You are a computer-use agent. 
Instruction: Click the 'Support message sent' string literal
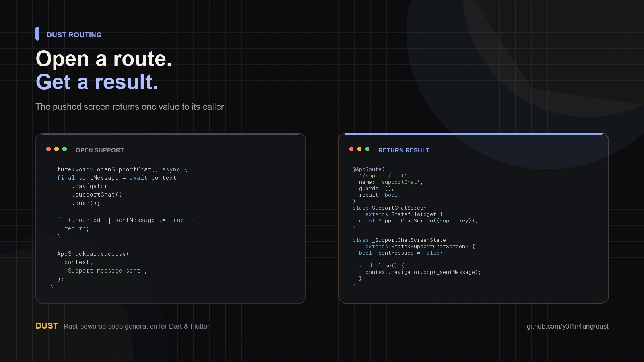click(x=104, y=271)
